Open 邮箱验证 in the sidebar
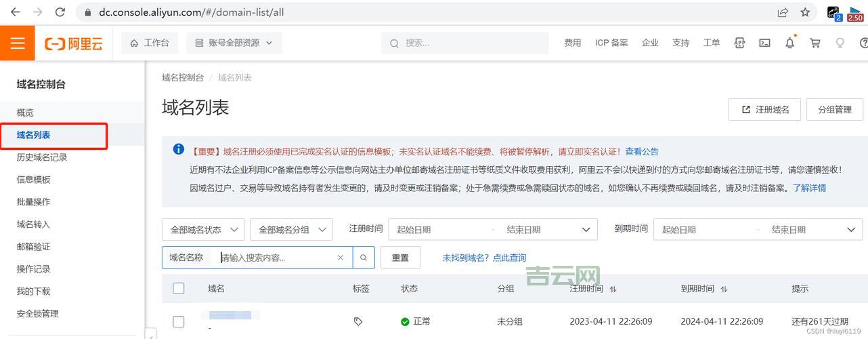Image resolution: width=868 pixels, height=339 pixels. [x=34, y=247]
